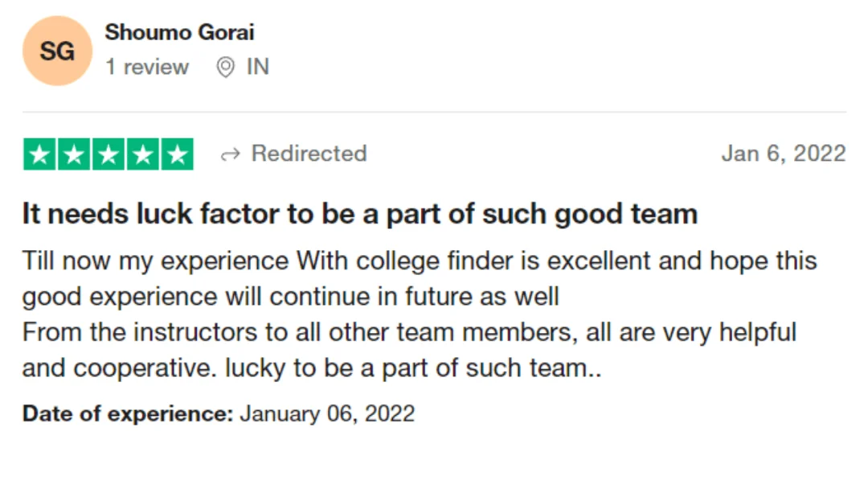Click the '1 review' count text
Image resolution: width=868 pixels, height=489 pixels.
pyautogui.click(x=147, y=67)
